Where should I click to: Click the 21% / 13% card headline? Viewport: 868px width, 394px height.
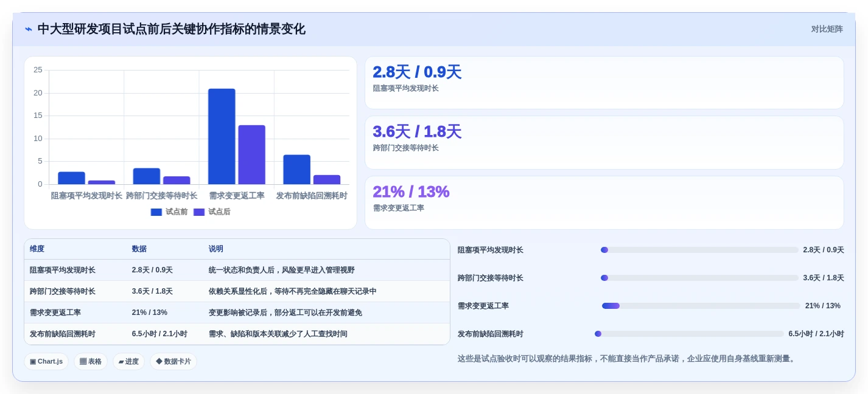tap(411, 192)
